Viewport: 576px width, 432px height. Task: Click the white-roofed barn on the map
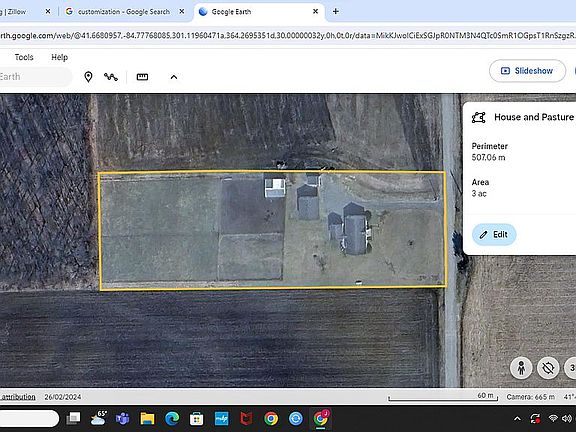275,187
